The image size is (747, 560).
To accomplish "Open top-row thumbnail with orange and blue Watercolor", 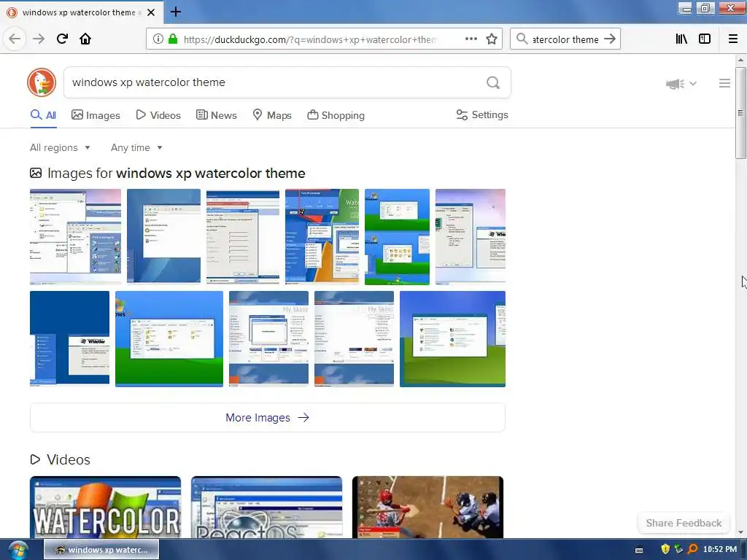I will click(x=322, y=237).
